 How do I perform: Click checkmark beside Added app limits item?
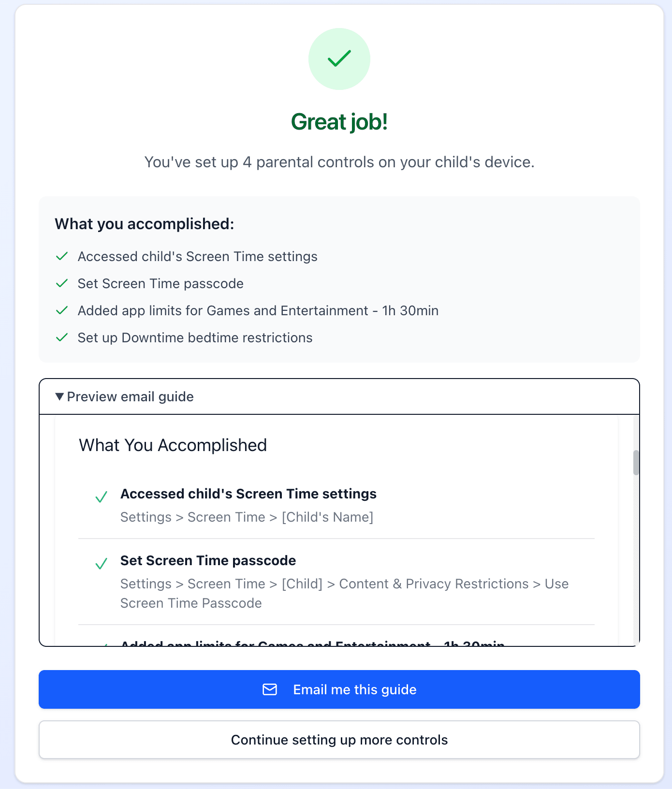(62, 310)
